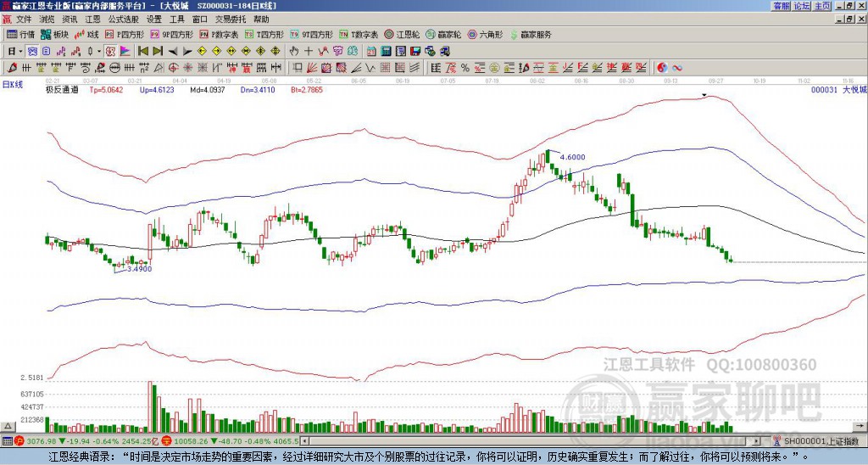The height and width of the screenshot is (465, 868).
Task: Open the 资讯 menu
Action: tap(70, 20)
